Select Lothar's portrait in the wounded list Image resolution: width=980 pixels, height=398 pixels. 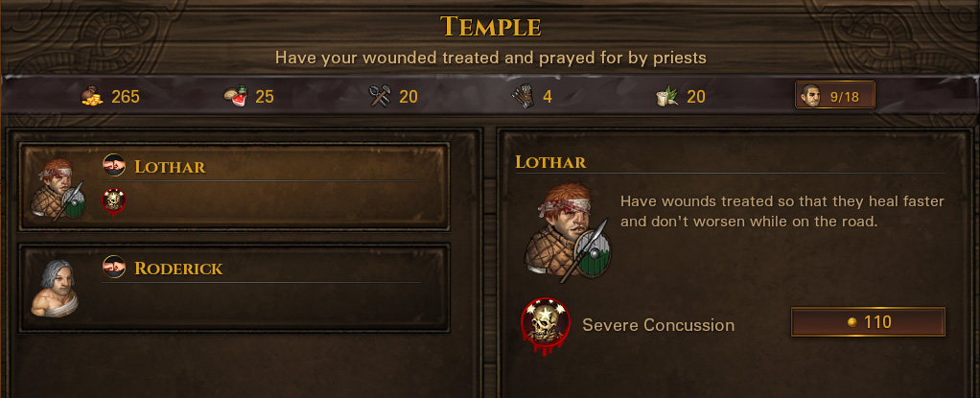[58, 189]
